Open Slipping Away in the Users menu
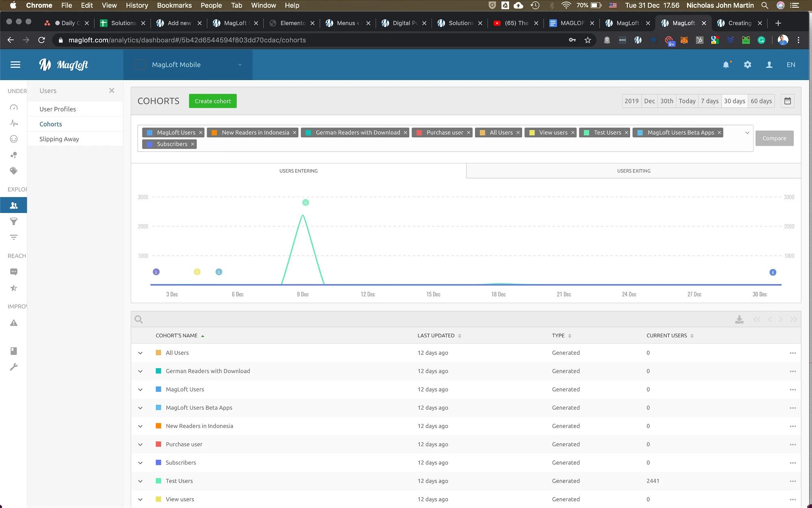Screen dimensions: 812x508 [x=59, y=139]
